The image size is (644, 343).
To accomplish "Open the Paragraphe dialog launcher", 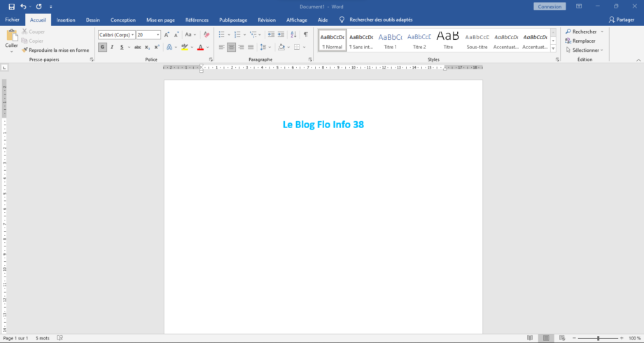I will (310, 59).
